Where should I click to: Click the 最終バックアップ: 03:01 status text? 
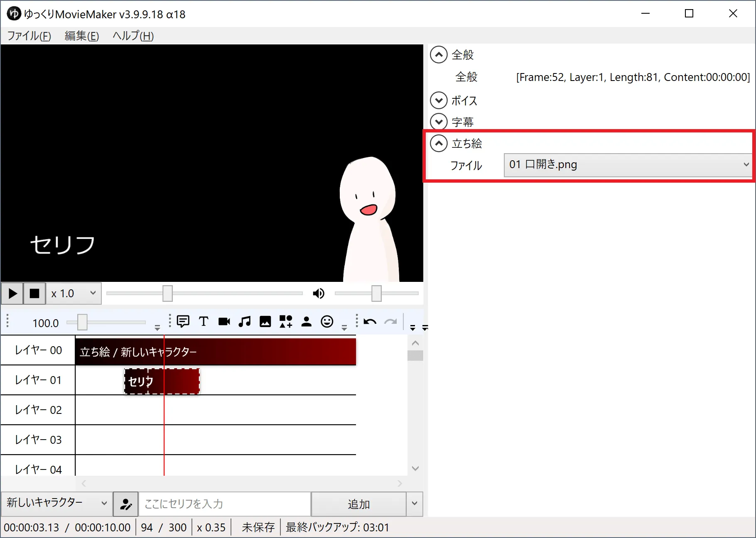(337, 528)
